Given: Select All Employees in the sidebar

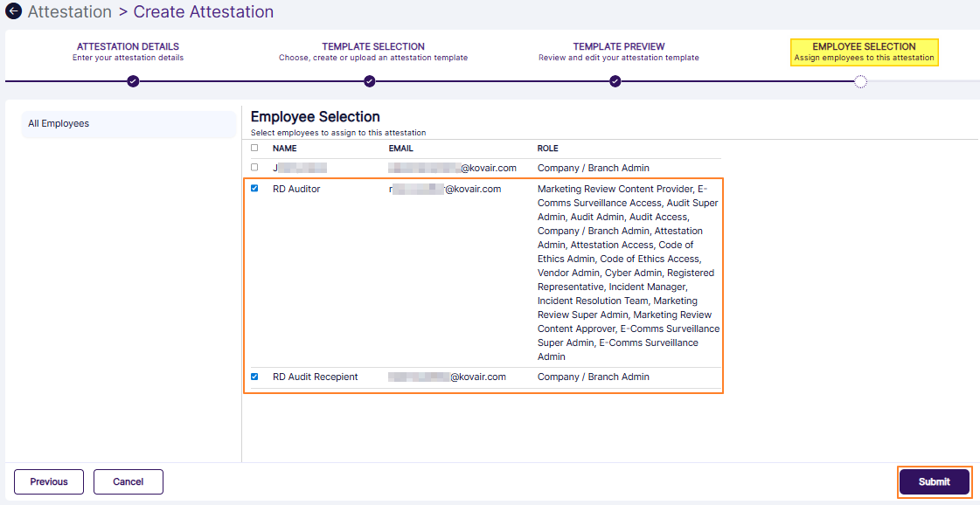Looking at the screenshot, I should point(58,123).
